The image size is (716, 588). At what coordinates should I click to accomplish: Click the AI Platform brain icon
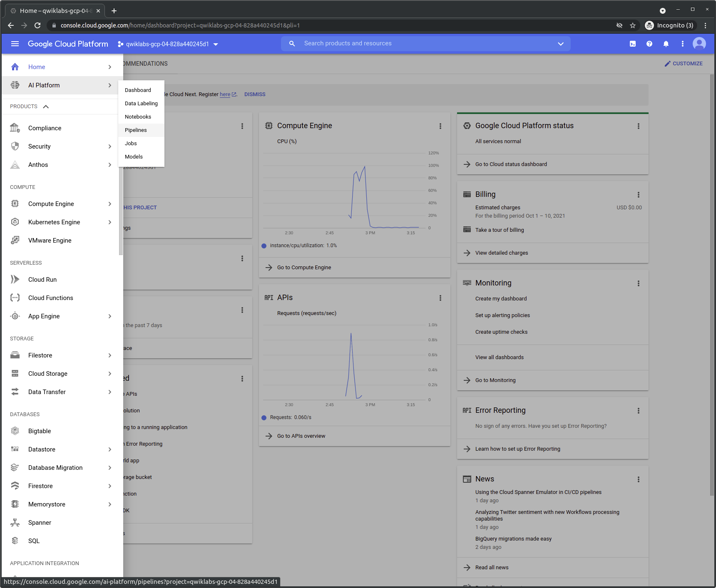[x=15, y=85]
